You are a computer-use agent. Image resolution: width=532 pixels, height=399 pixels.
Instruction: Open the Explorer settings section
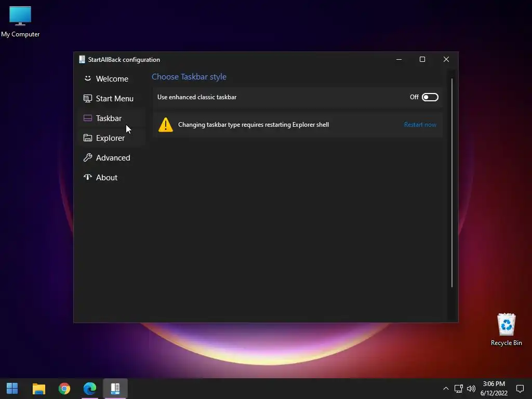point(112,138)
